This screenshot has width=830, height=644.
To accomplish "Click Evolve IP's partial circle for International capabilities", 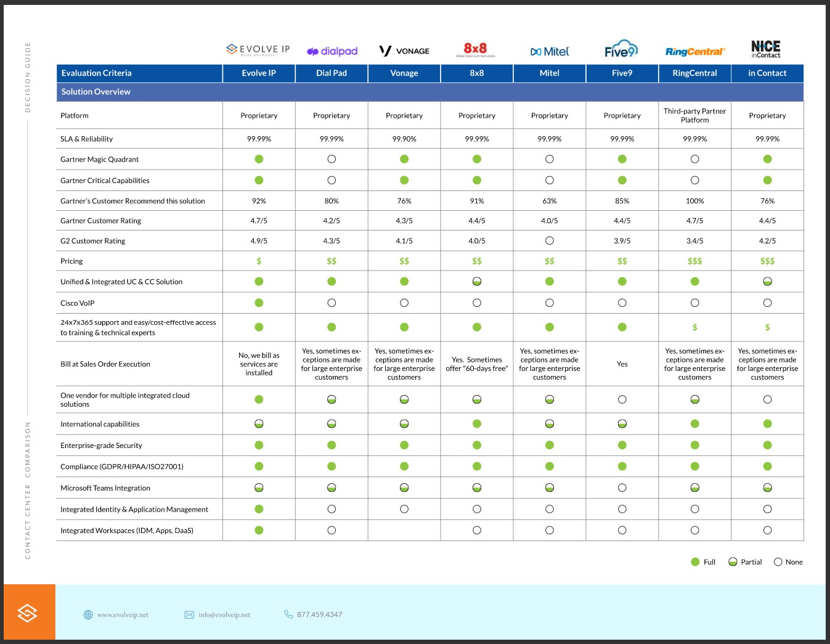I will tap(259, 423).
